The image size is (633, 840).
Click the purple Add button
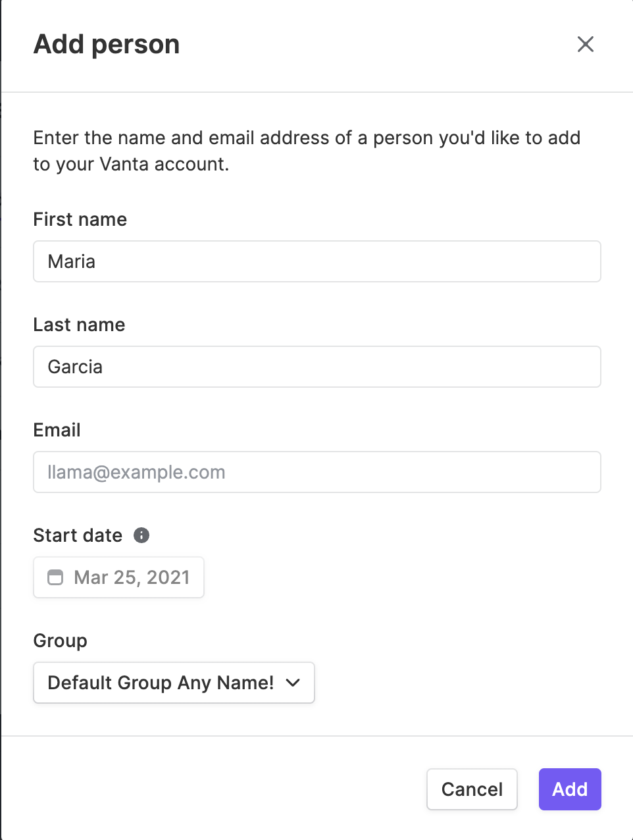pos(570,789)
